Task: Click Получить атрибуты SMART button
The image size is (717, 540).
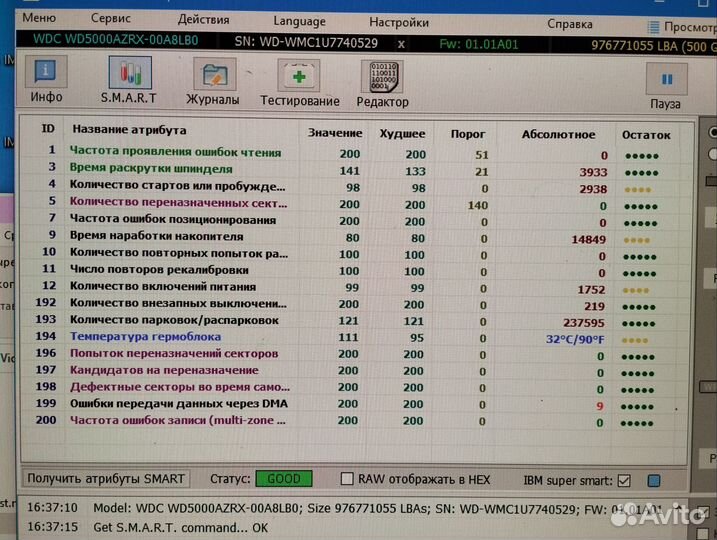Action: (x=106, y=479)
